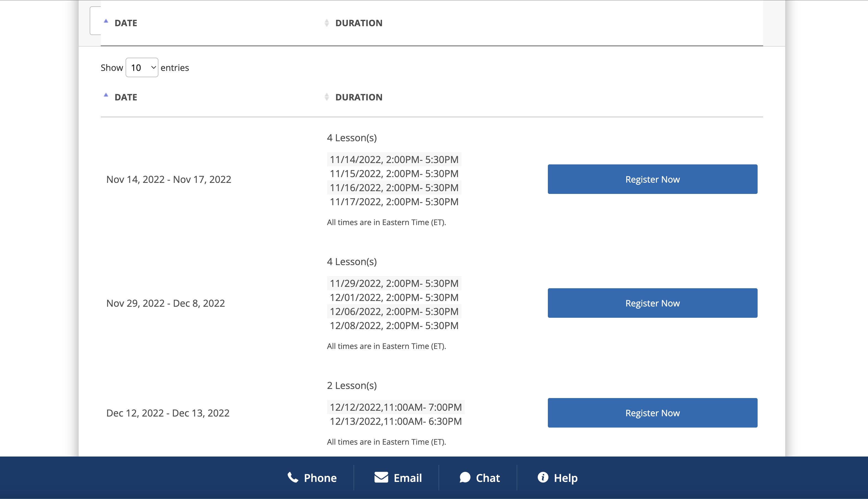Register for the Dec 12 – Dec 13 session
Screen dimensions: 868x499
point(652,413)
